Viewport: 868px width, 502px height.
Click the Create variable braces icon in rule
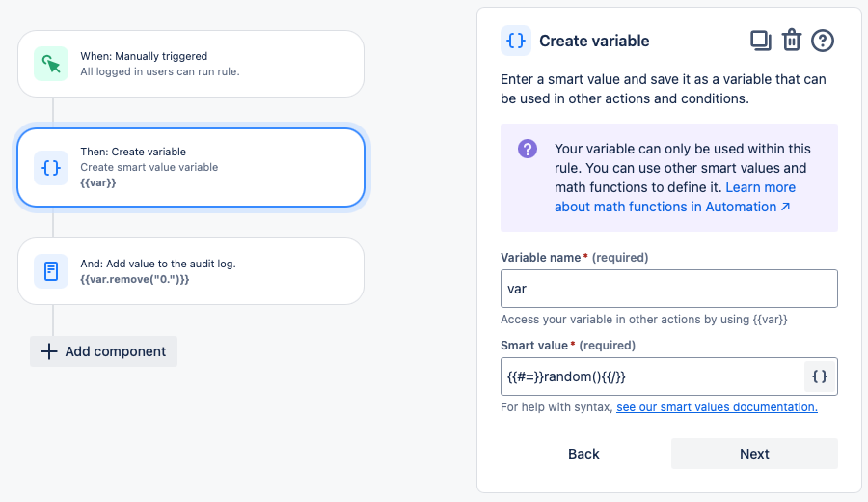click(x=51, y=167)
